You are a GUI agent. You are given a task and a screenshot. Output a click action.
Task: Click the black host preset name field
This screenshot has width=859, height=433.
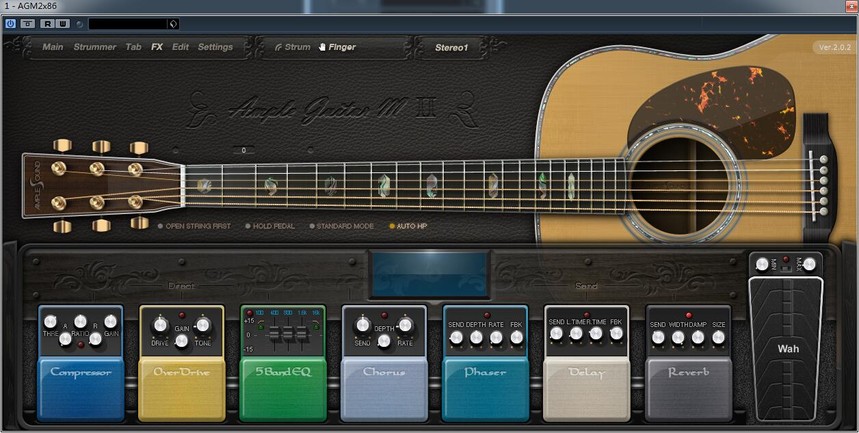coord(128,24)
